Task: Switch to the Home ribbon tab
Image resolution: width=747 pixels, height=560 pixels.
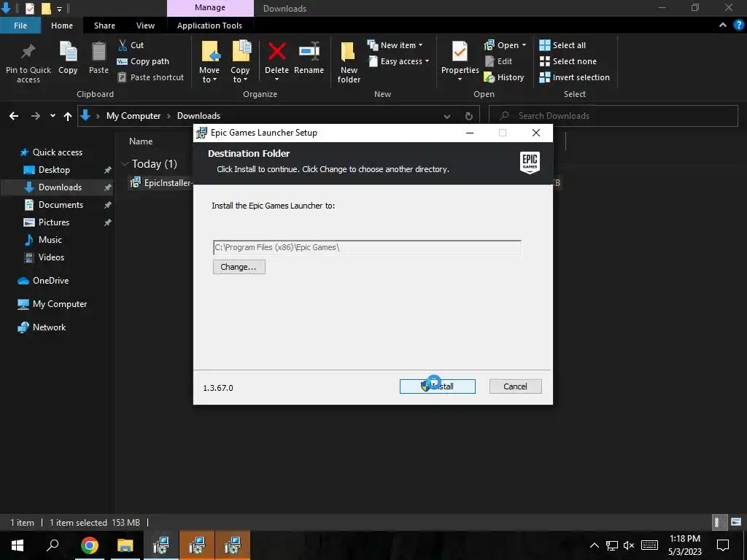Action: click(62, 26)
